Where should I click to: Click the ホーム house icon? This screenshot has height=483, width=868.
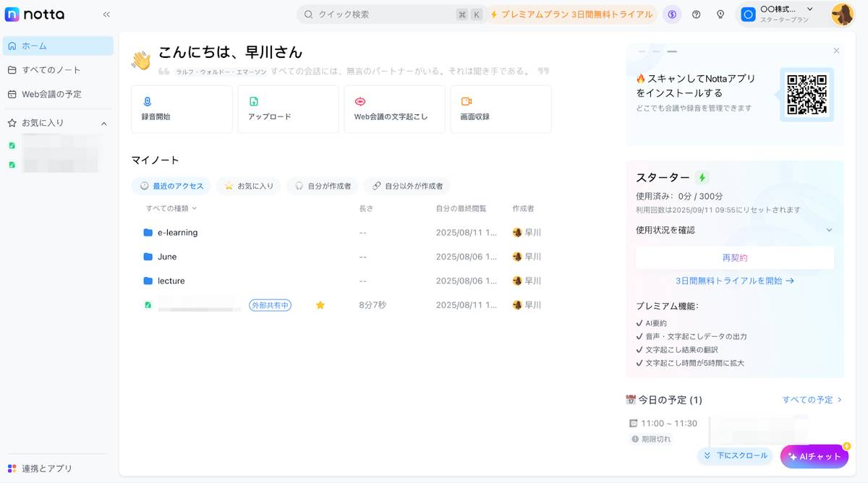[x=12, y=46]
